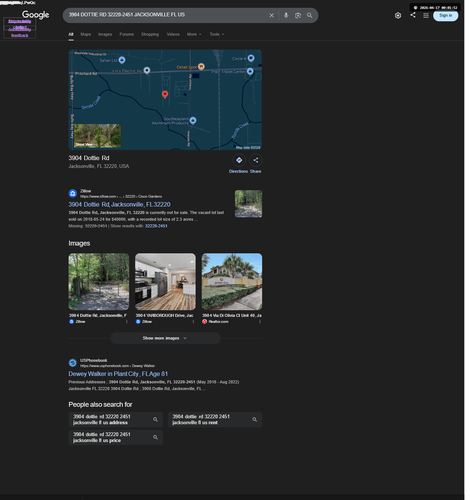Click Realtor.com source icon under third image
Image resolution: width=470 pixels, height=500 pixels.
pyautogui.click(x=204, y=322)
